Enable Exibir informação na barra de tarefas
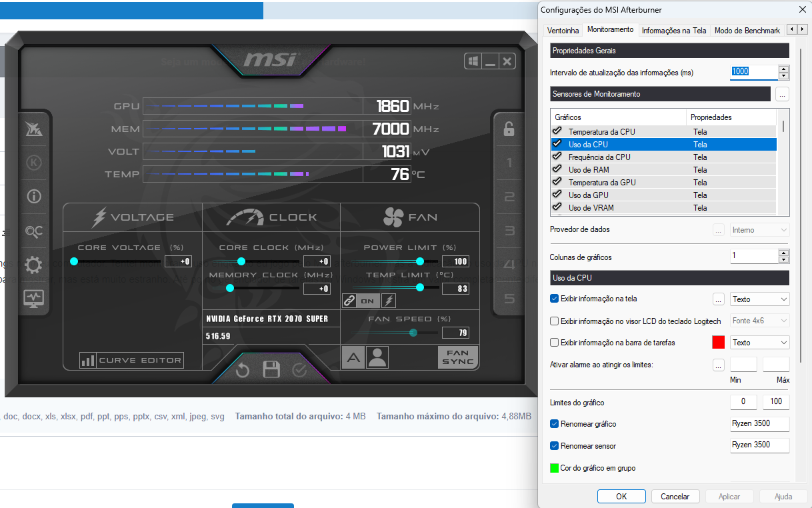Image resolution: width=812 pixels, height=508 pixels. coord(555,343)
